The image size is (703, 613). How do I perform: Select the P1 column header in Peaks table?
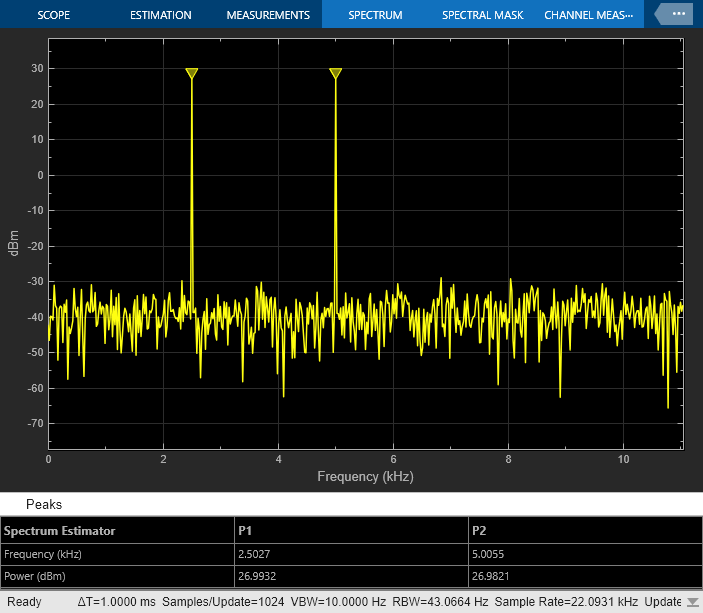(x=245, y=530)
